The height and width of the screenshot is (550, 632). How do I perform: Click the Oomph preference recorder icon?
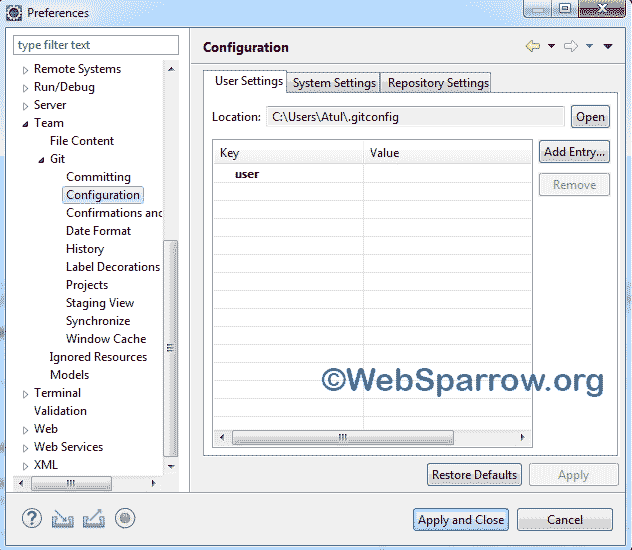tap(125, 518)
